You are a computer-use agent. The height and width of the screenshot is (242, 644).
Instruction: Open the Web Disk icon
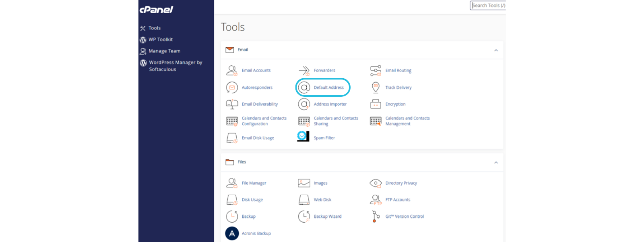(x=304, y=200)
